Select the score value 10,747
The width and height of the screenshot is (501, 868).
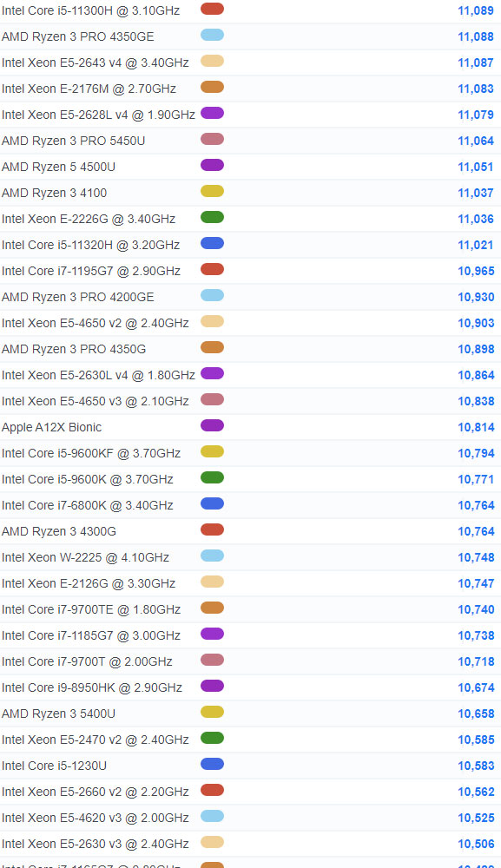(x=476, y=583)
